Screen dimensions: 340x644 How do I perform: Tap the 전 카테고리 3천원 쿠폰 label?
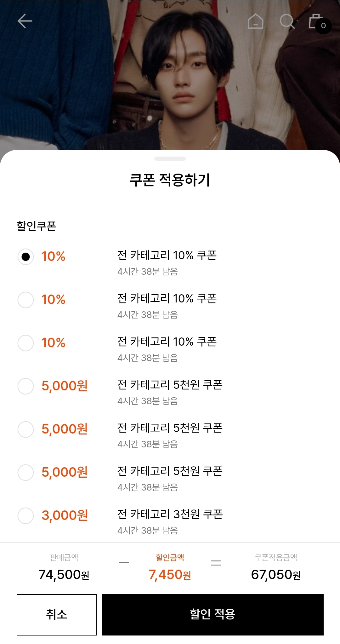(x=170, y=514)
